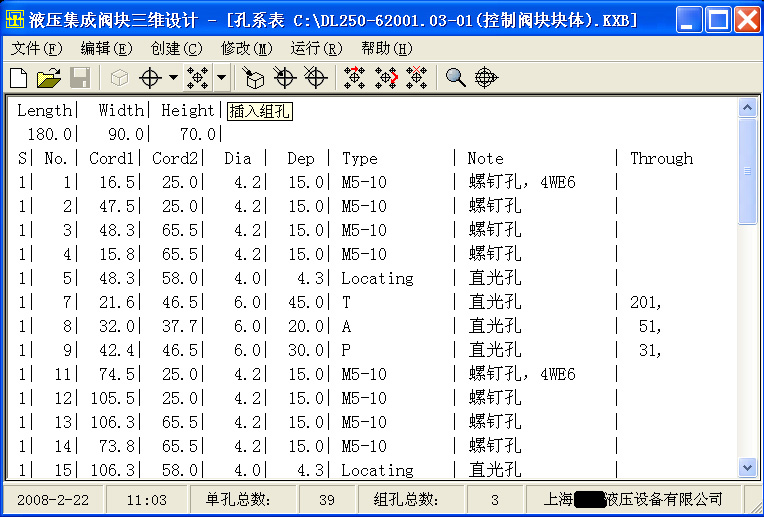
Task: Click the 单孔总数 count 39
Action: click(326, 500)
